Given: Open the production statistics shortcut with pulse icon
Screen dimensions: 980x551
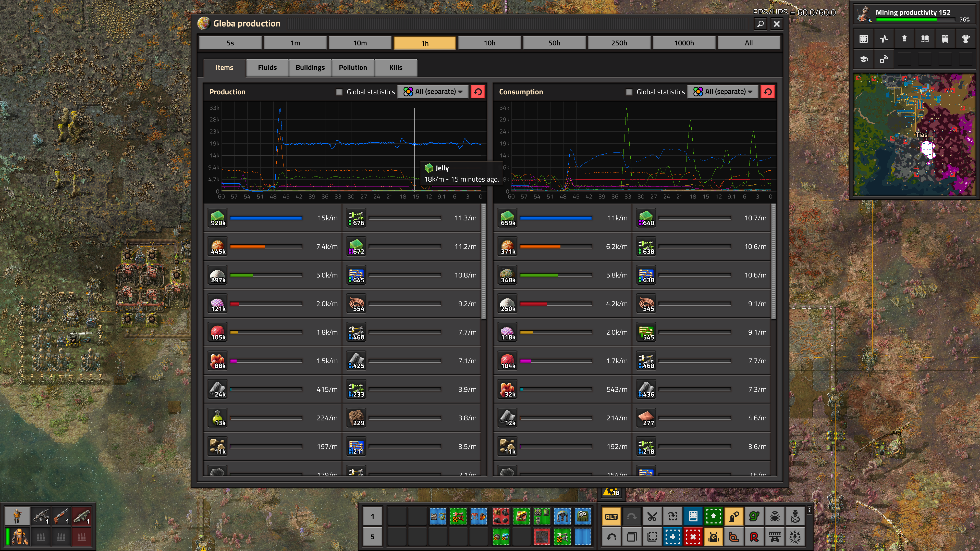Looking at the screenshot, I should [884, 39].
